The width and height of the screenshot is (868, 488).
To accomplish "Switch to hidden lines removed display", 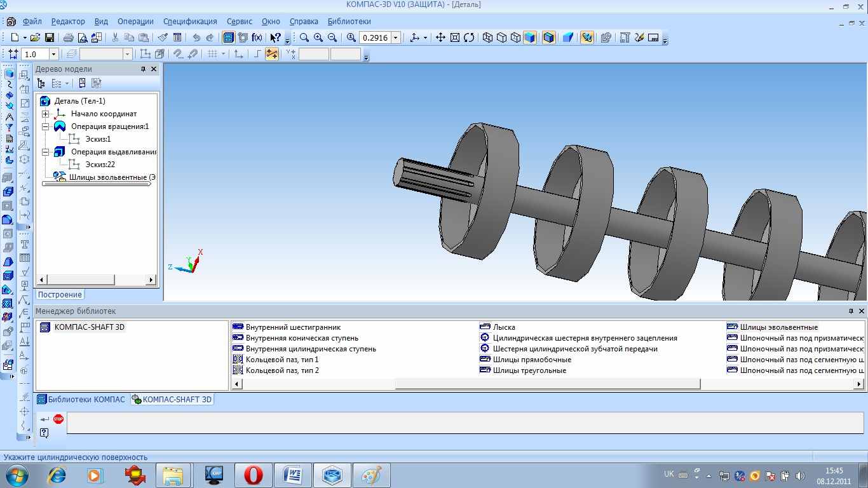I will point(501,37).
